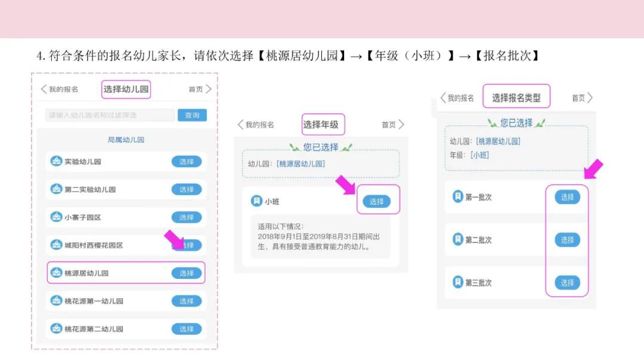Screen dimensions: 644x363
Task: Click the 第一批次 bookmark icon
Action: [x=458, y=197]
